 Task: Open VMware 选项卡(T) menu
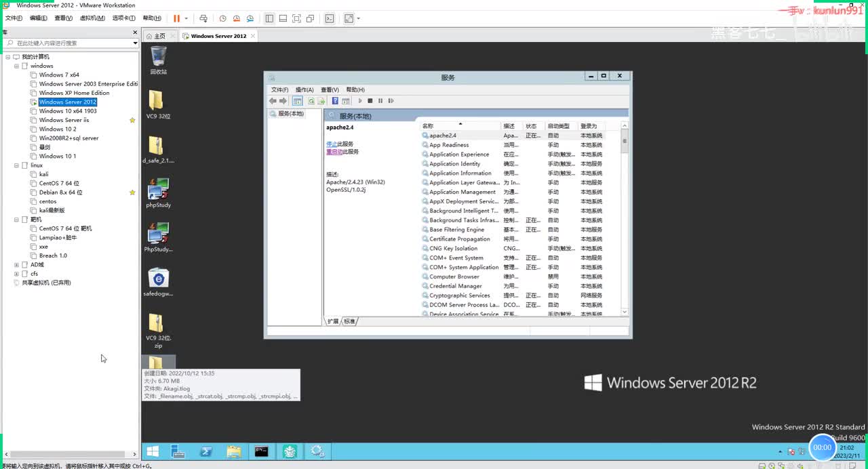click(x=123, y=18)
